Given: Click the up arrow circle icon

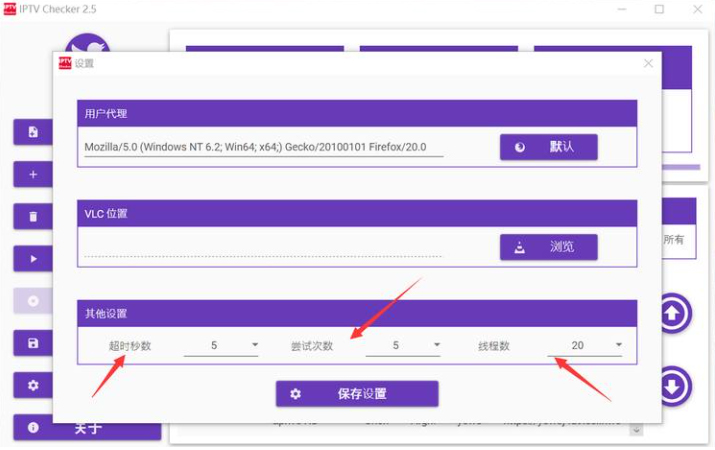Looking at the screenshot, I should pos(674,313).
